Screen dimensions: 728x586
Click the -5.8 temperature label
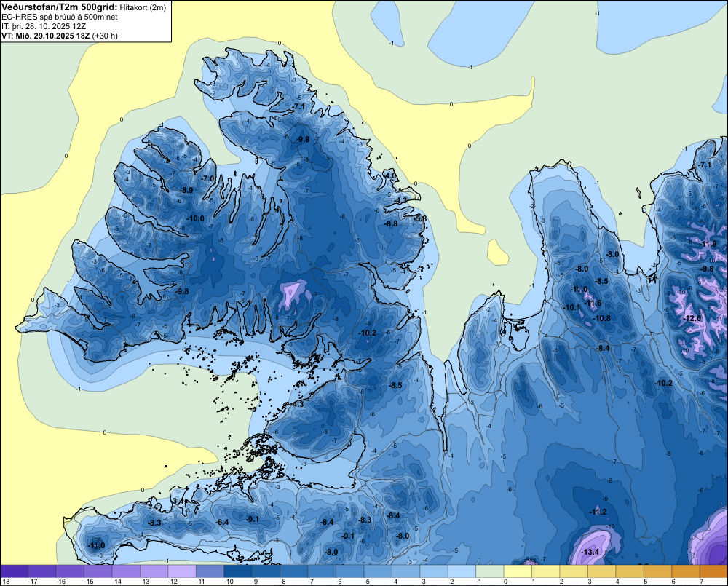click(x=420, y=218)
